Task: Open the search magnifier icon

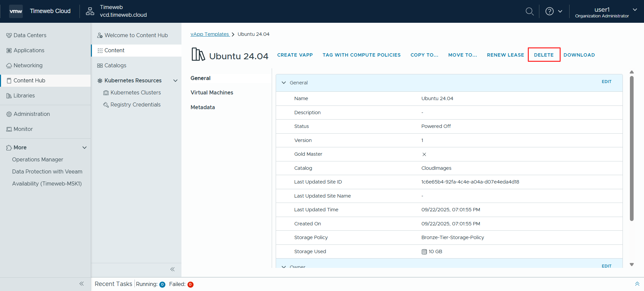Action: [530, 11]
